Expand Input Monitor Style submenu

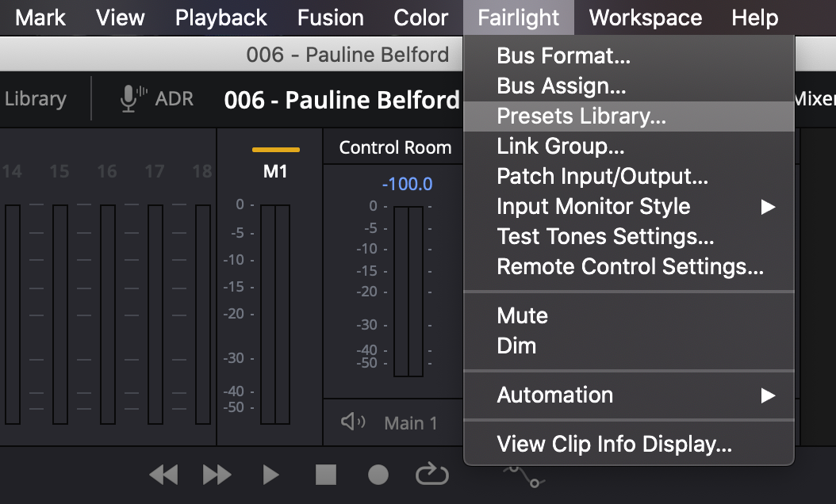pyautogui.click(x=629, y=207)
